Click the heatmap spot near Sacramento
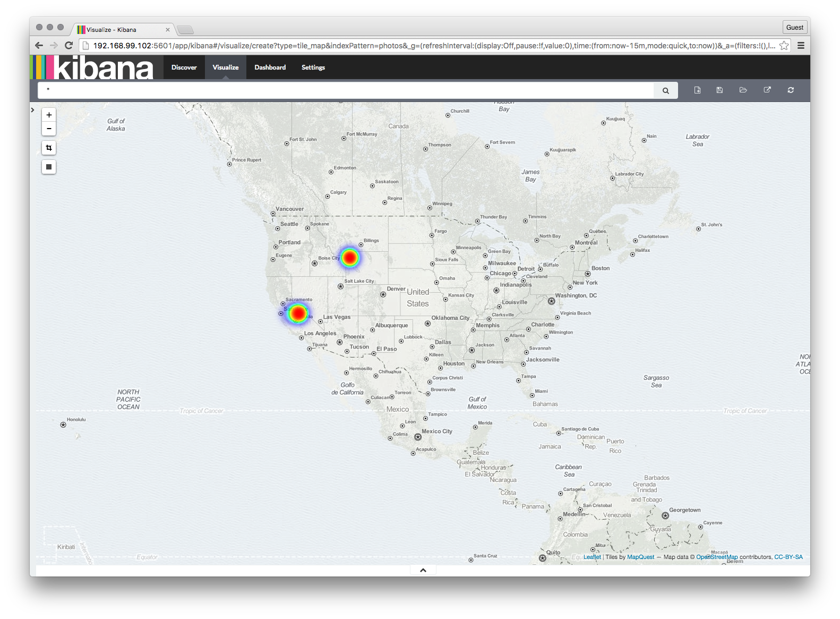The width and height of the screenshot is (840, 619). point(298,313)
